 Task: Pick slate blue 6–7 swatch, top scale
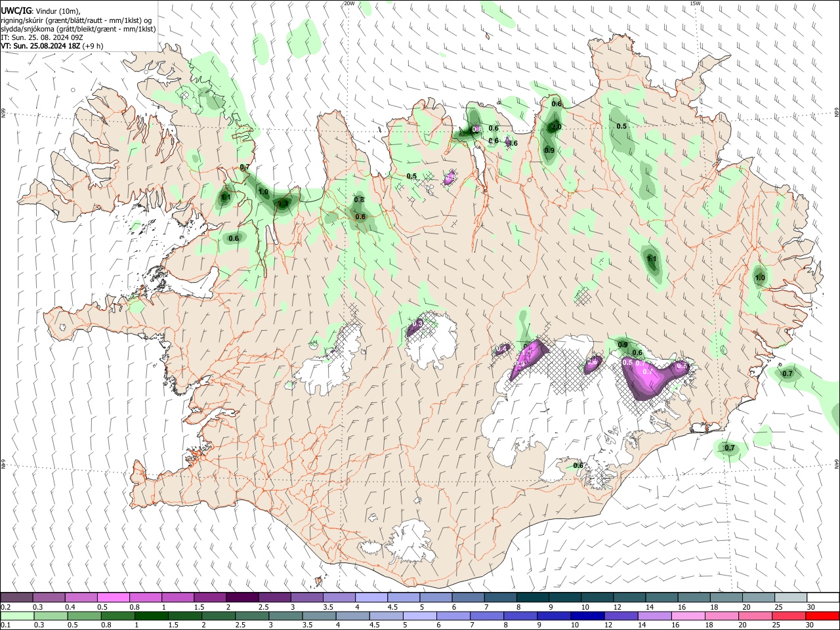467,598
